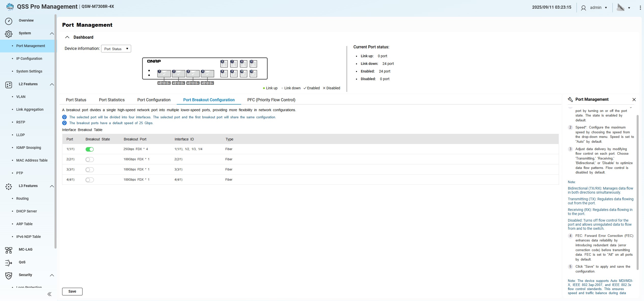Collapse sidebar with double-chevron icon
Image resolution: width=644 pixels, height=301 pixels.
[49, 294]
